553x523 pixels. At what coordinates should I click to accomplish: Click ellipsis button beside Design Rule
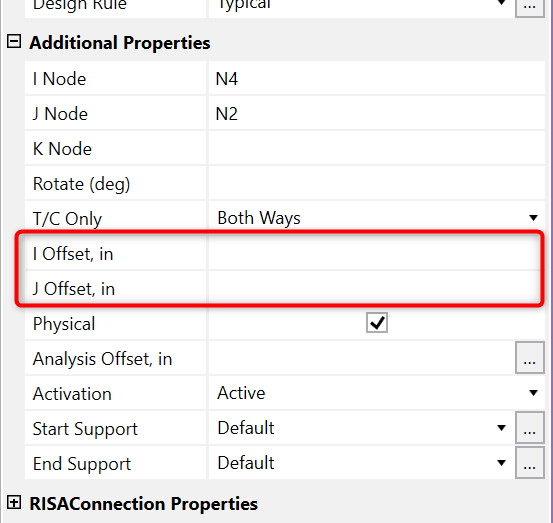pyautogui.click(x=529, y=6)
